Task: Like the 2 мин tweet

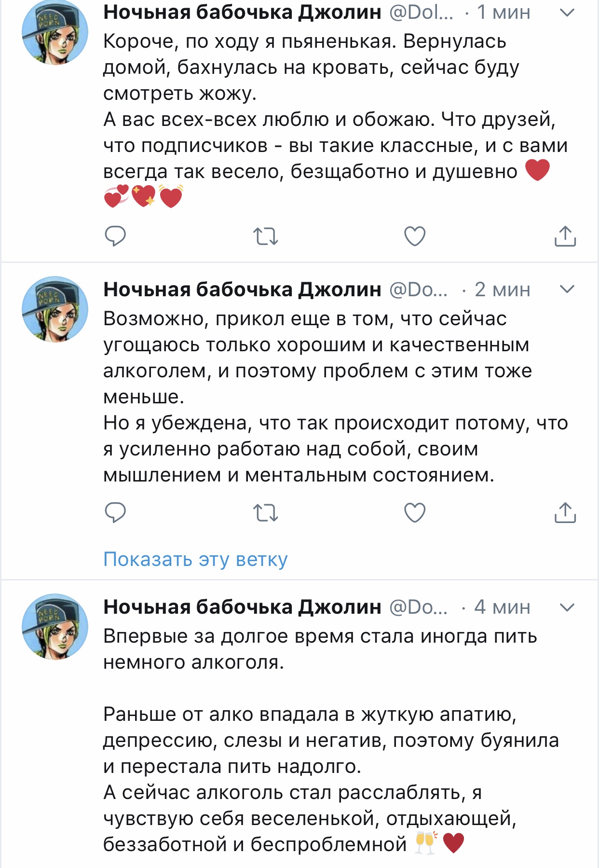Action: coord(414,512)
